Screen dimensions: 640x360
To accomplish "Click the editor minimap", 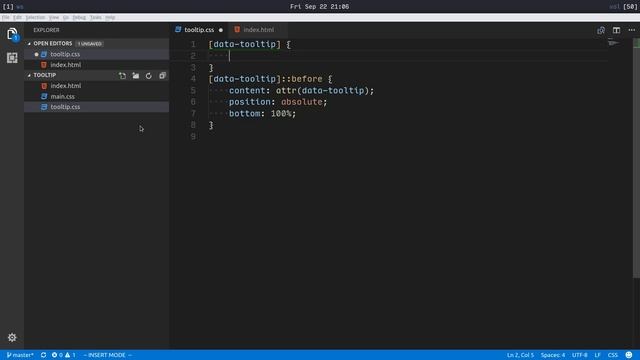I will tap(613, 43).
